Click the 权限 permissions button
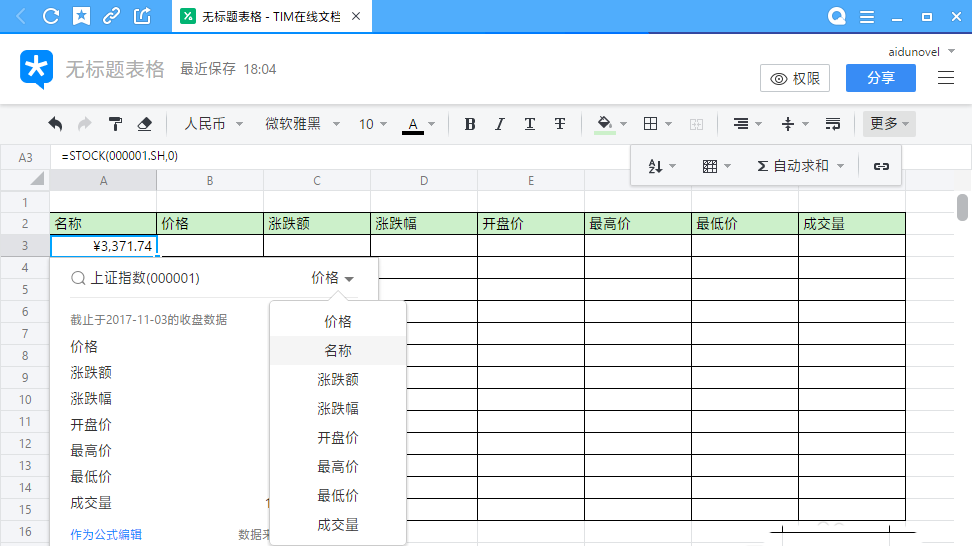 pyautogui.click(x=795, y=78)
